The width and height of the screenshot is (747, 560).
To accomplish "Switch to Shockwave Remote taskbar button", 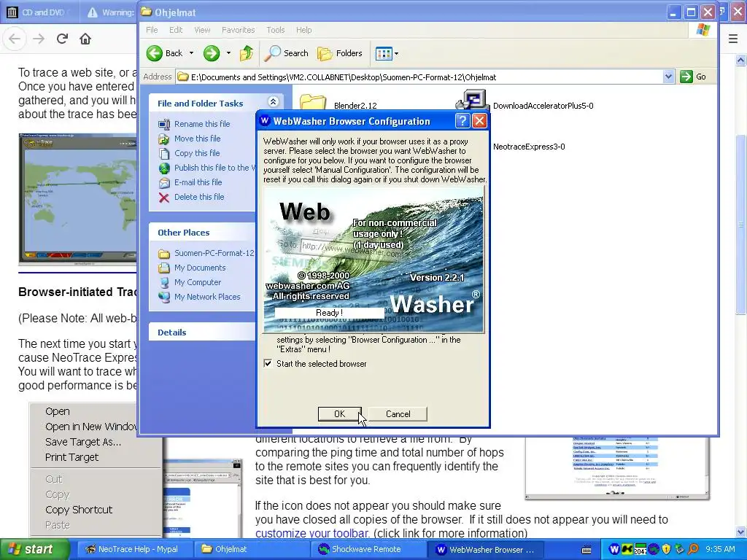I will click(367, 550).
